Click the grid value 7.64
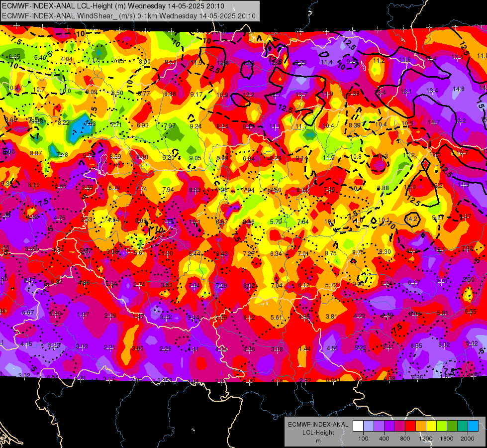This screenshot has width=487, height=448. click(303, 222)
